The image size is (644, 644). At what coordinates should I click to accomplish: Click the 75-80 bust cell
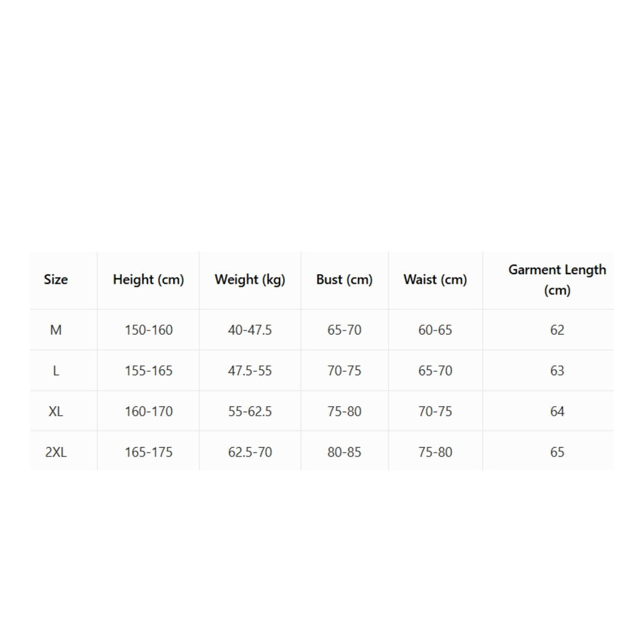(x=345, y=412)
